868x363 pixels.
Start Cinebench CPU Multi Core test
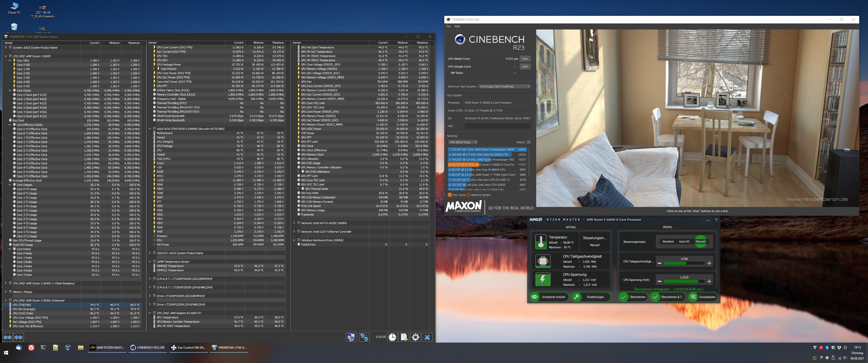(525, 58)
